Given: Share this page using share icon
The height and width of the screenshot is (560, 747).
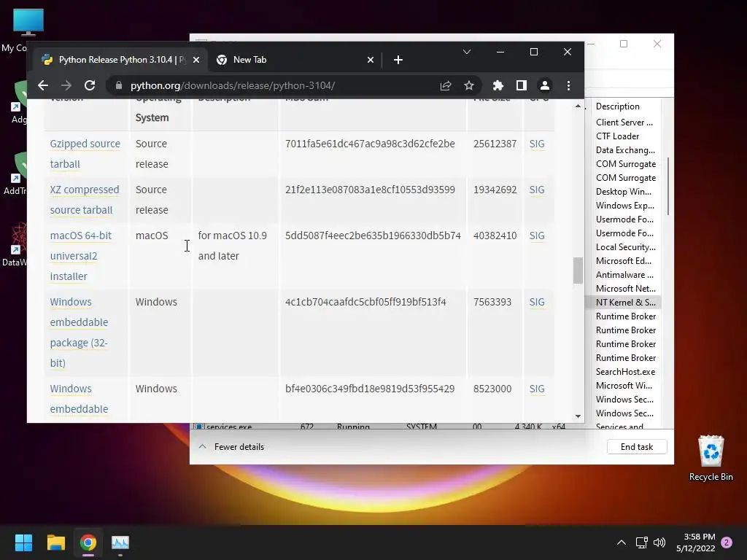Looking at the screenshot, I should pyautogui.click(x=446, y=86).
